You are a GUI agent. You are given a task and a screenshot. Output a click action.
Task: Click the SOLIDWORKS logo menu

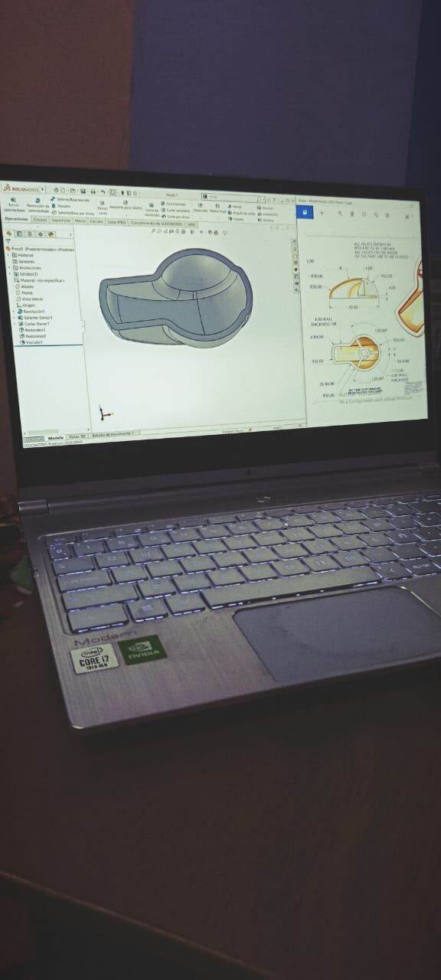tap(20, 188)
